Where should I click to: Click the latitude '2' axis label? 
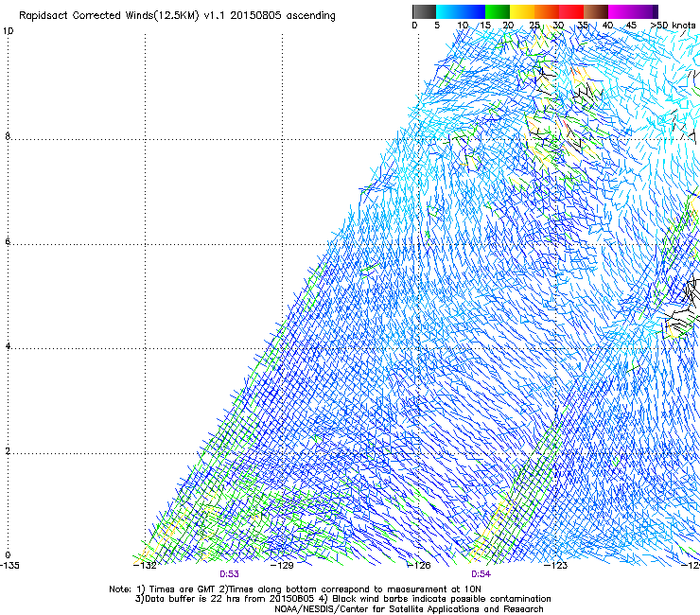click(8, 451)
